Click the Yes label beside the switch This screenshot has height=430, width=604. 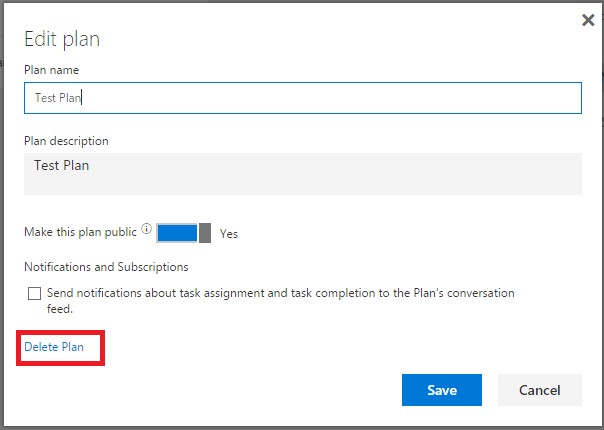tap(229, 234)
